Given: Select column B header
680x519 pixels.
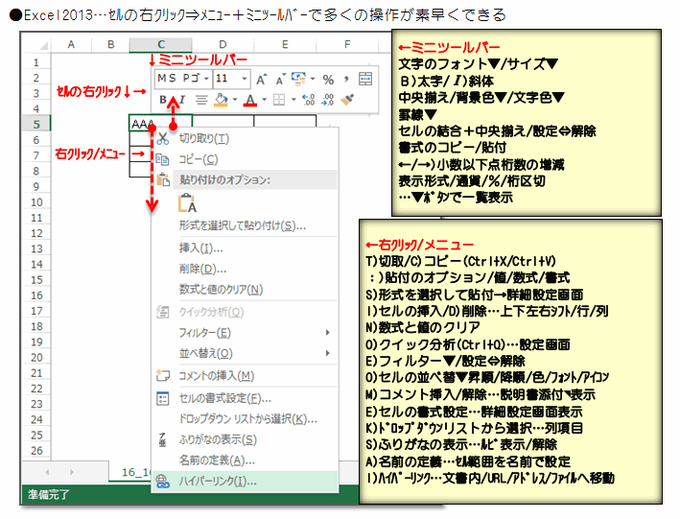Looking at the screenshot, I should point(111,44).
